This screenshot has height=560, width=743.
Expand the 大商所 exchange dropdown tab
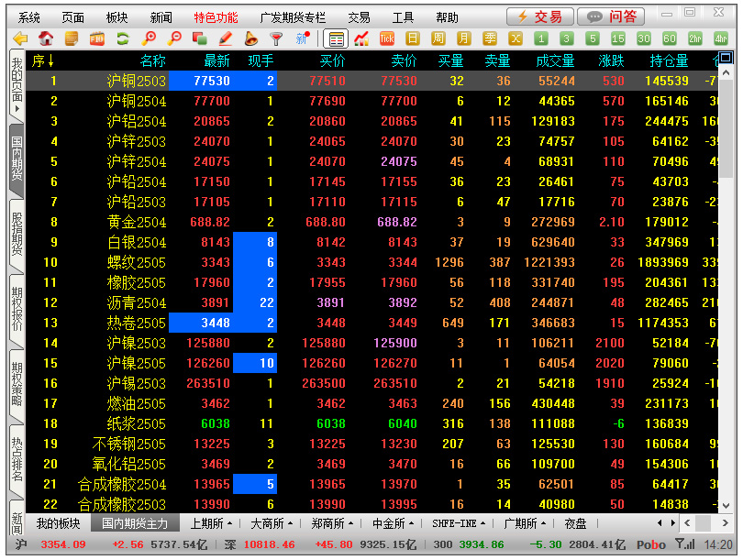click(x=272, y=523)
